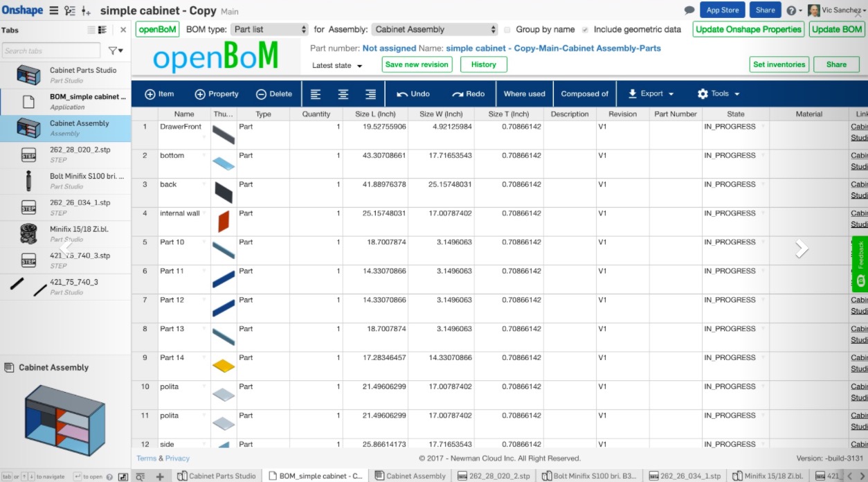The width and height of the screenshot is (868, 482).
Task: Click the plus icon to insert new tab
Action: click(160, 476)
